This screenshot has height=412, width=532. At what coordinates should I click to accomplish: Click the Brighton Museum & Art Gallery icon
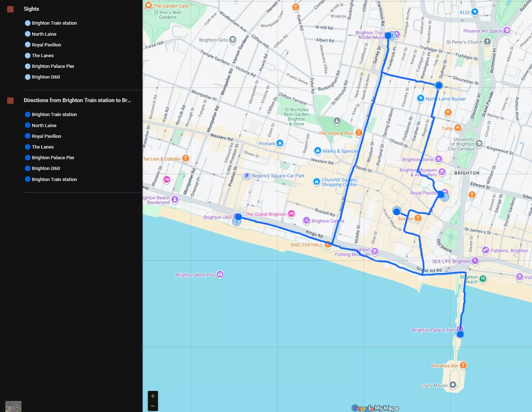442,172
